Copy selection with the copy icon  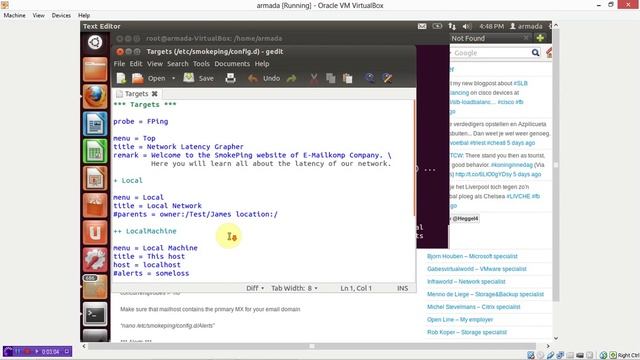(x=331, y=78)
